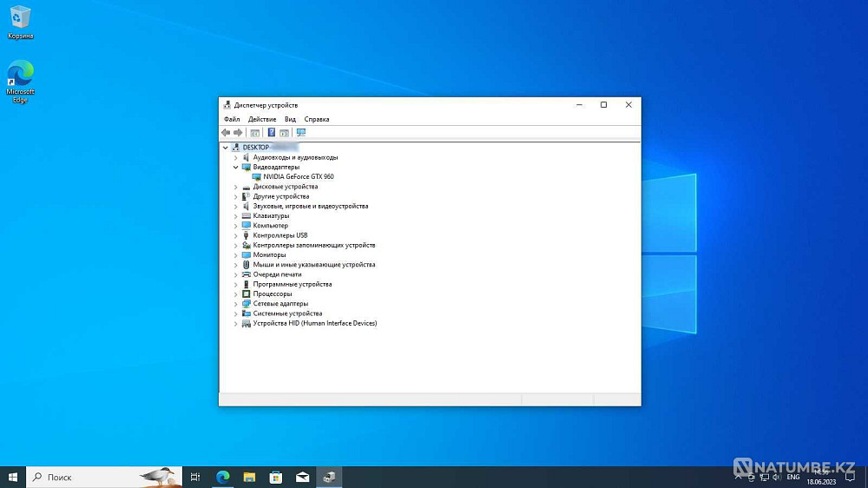This screenshot has height=488, width=868.
Task: Expand Контроллеры USB
Action: (236, 236)
